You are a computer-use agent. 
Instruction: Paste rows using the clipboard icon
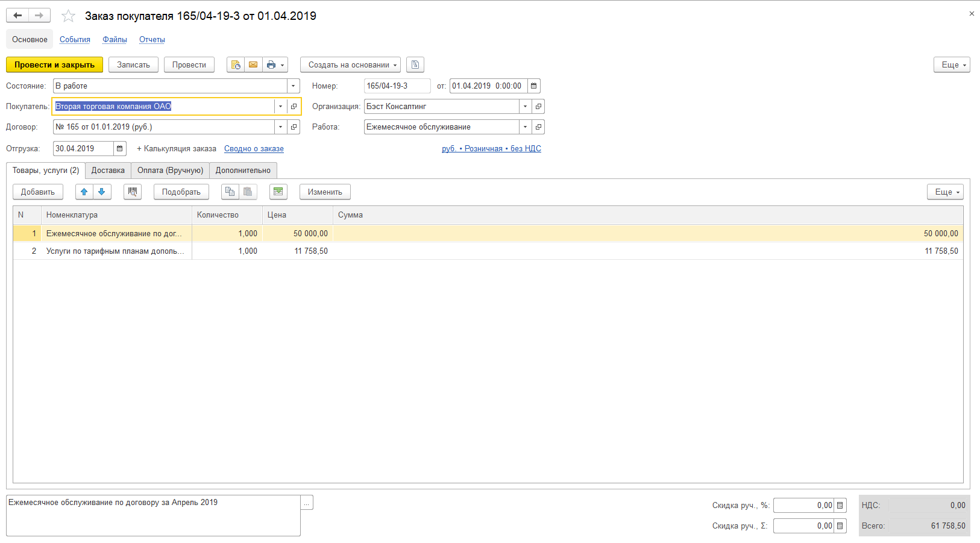tap(248, 192)
